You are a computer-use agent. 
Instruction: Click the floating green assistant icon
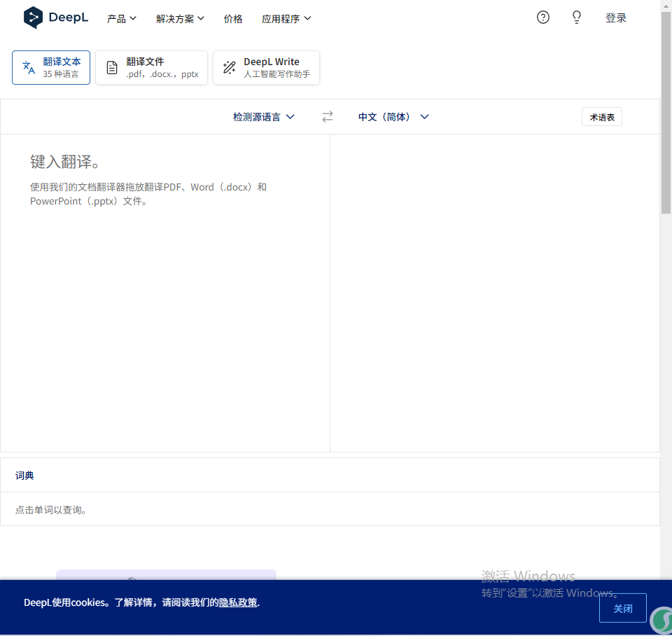(x=661, y=620)
